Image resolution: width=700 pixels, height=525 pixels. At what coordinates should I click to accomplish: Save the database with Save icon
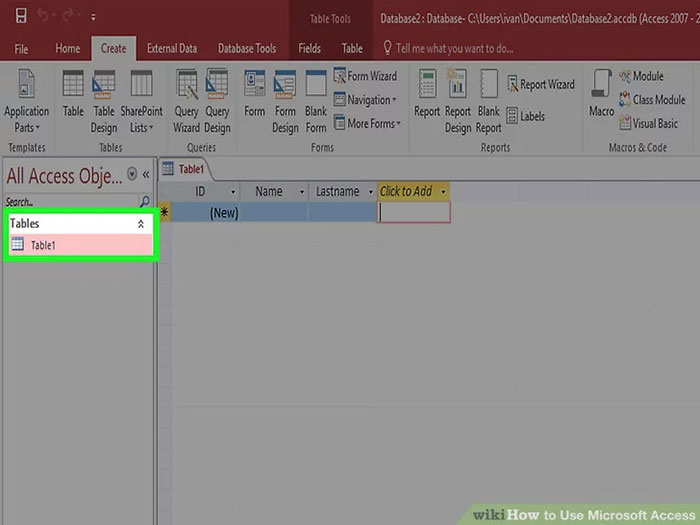coord(21,17)
